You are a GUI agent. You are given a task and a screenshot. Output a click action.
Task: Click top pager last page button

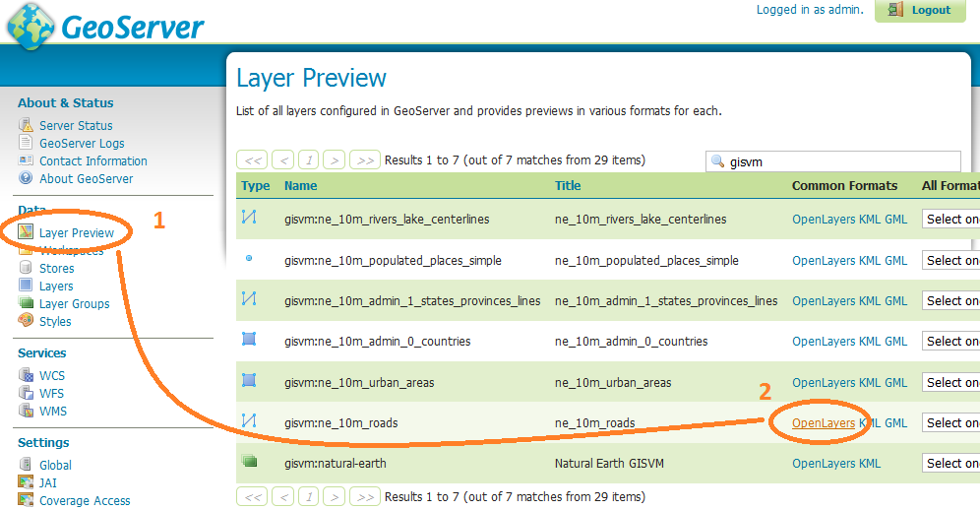point(365,159)
